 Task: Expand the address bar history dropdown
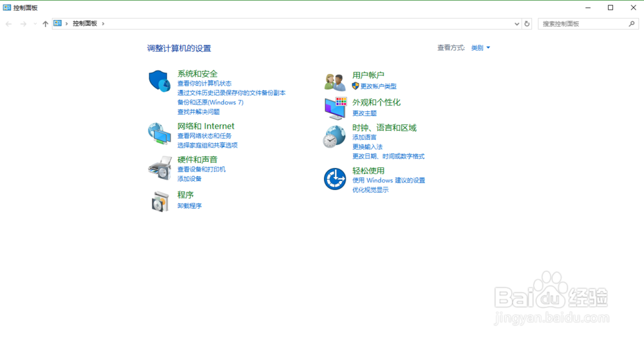click(516, 24)
